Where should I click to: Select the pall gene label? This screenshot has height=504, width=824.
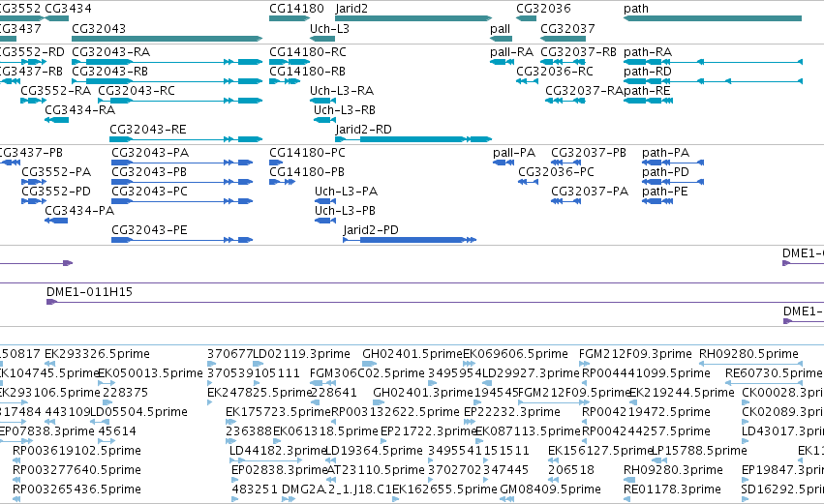[501, 29]
